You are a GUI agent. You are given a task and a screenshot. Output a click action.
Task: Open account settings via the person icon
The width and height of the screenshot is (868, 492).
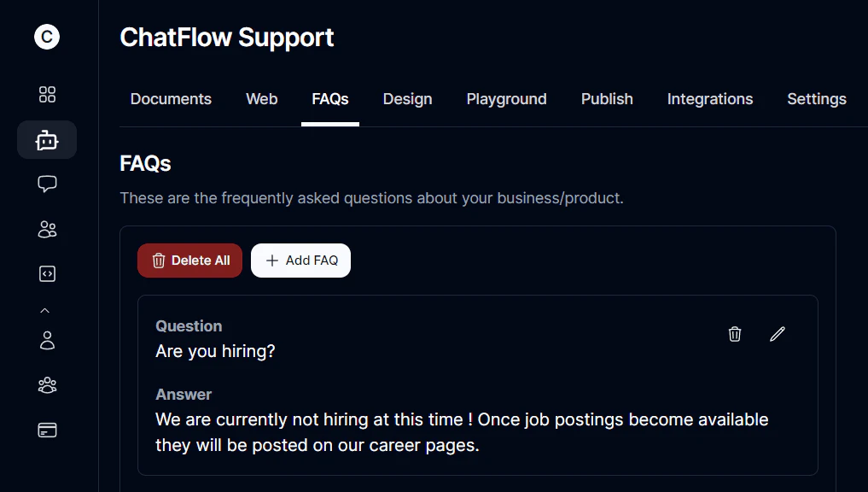click(47, 341)
